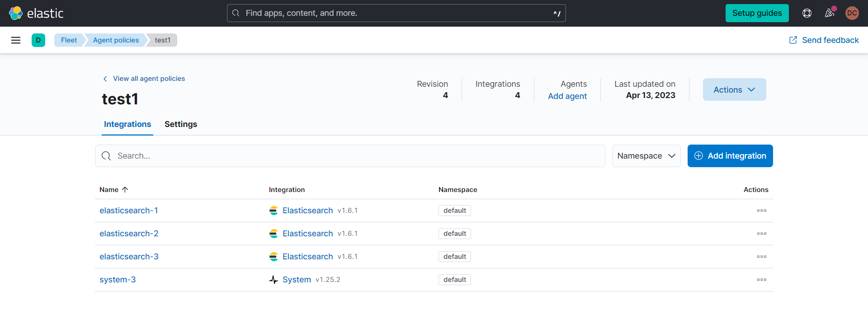The width and height of the screenshot is (868, 319).
Task: Click default namespace badge in elasticsearch-2 row
Action: (455, 234)
